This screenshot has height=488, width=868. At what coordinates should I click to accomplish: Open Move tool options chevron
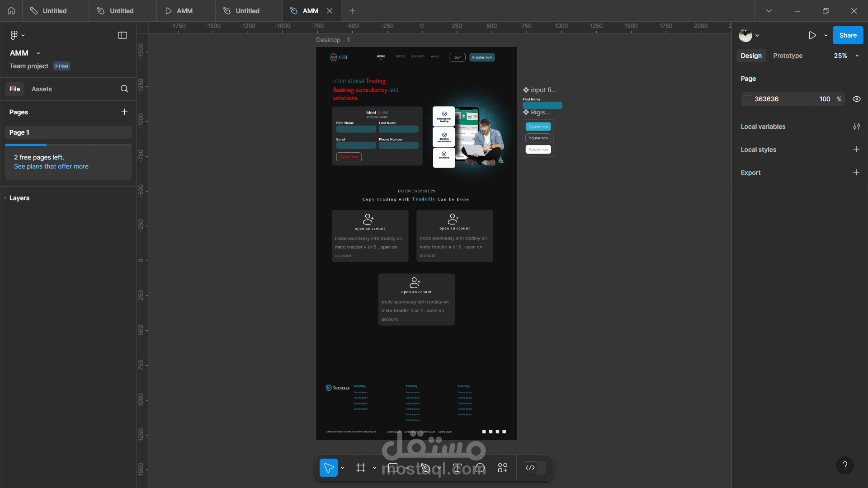tap(342, 468)
